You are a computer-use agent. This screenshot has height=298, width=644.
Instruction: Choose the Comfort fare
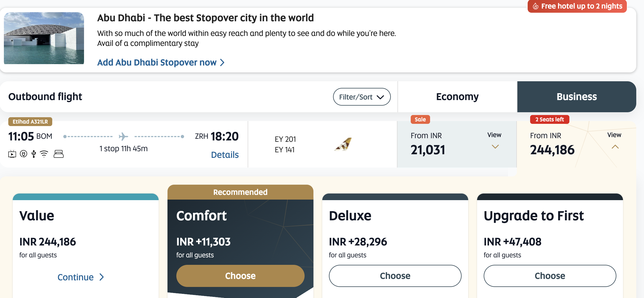[x=240, y=276]
